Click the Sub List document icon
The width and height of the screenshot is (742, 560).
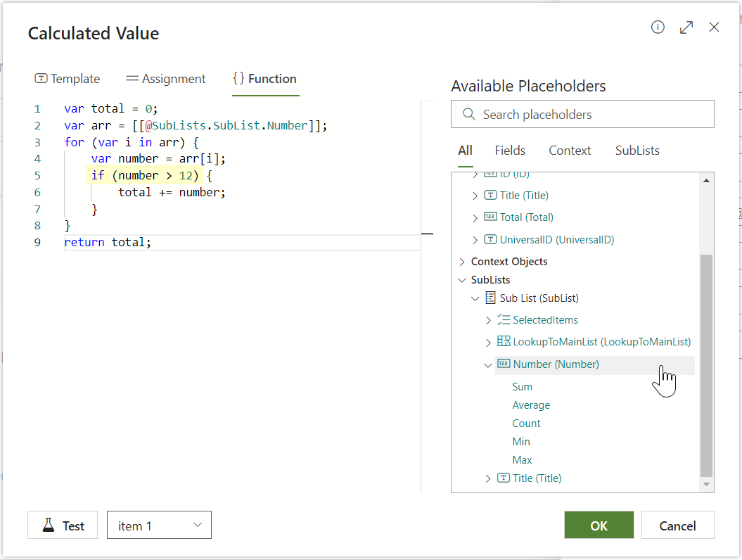[490, 298]
